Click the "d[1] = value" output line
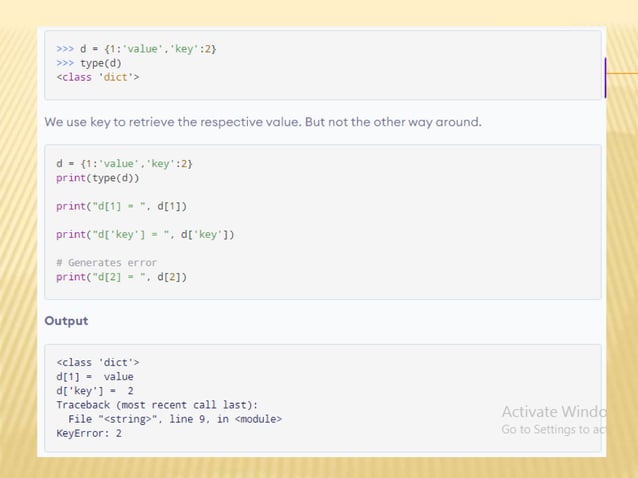Viewport: 638px width, 478px height. click(x=95, y=377)
